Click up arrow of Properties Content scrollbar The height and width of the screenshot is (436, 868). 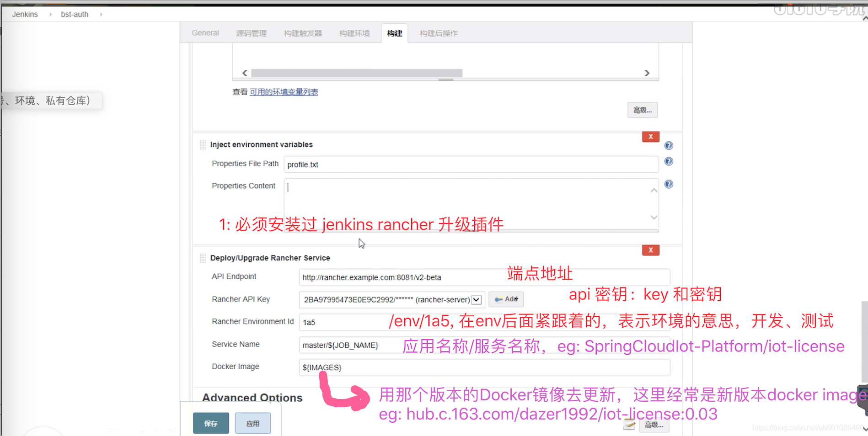(654, 191)
